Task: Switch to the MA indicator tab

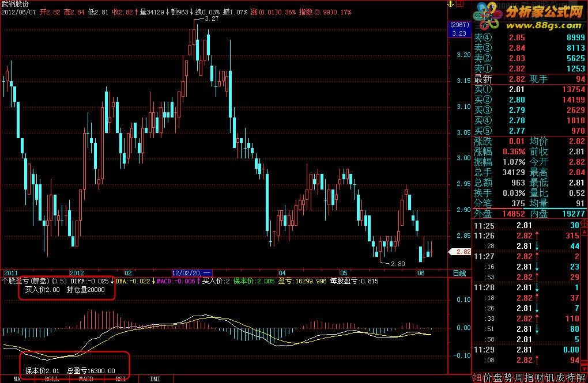Action: 17,379
